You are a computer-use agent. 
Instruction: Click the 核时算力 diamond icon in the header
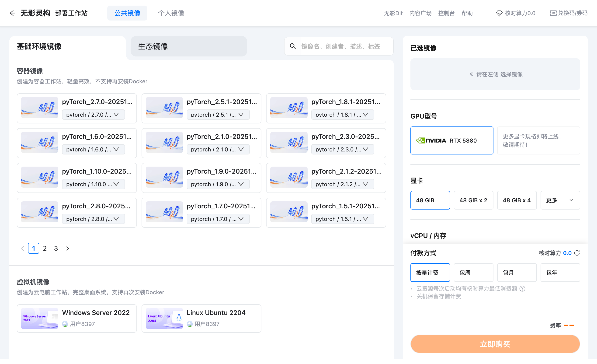point(499,13)
